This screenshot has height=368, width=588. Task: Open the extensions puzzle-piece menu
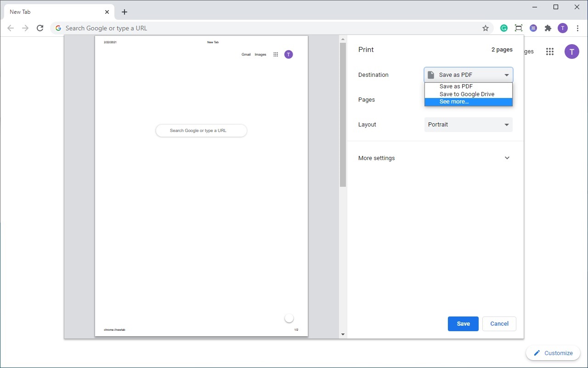pyautogui.click(x=548, y=28)
